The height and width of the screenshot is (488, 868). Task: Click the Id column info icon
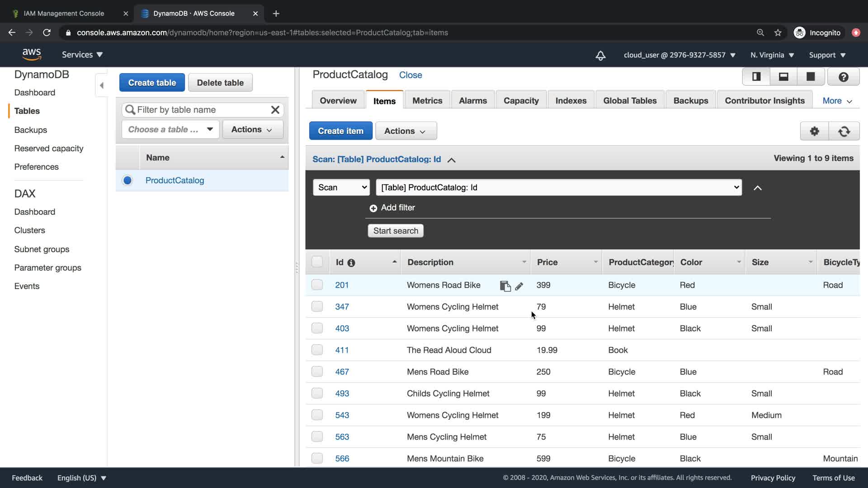[x=351, y=263]
